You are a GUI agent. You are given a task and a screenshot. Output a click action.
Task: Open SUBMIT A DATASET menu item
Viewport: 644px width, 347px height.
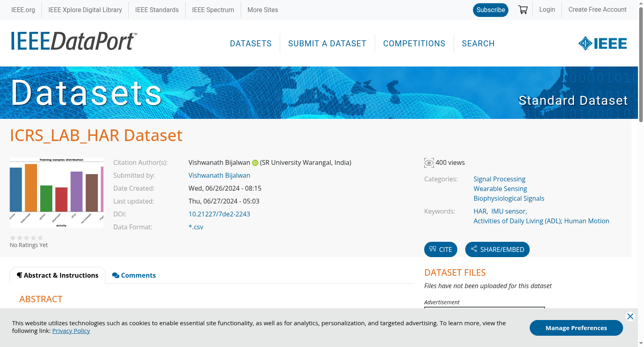coord(327,44)
